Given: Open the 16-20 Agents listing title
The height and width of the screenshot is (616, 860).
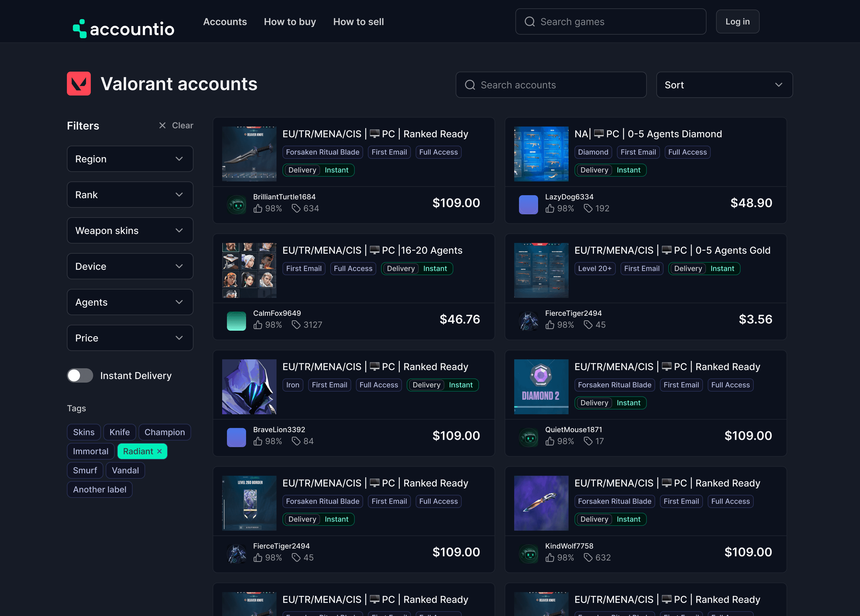Looking at the screenshot, I should [372, 250].
